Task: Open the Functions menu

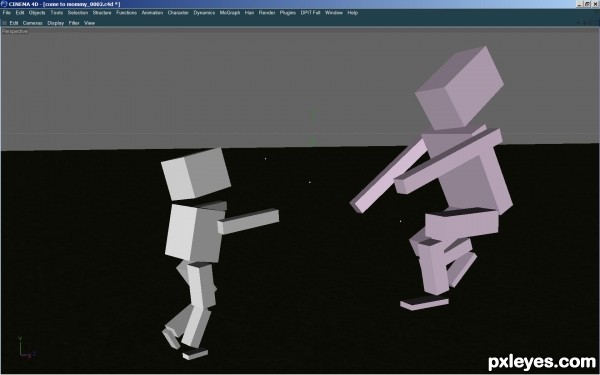Action: coord(126,13)
